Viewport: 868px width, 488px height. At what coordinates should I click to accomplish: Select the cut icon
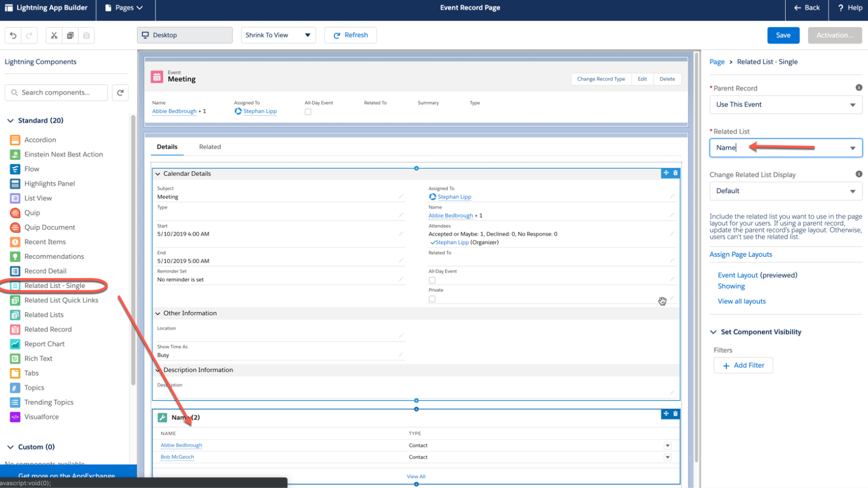click(54, 35)
